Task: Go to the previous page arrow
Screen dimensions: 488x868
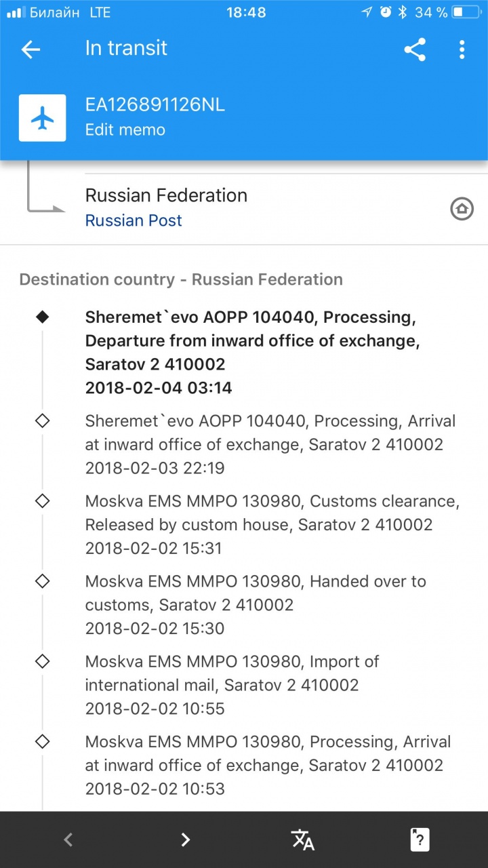Action: pyautogui.click(x=68, y=840)
